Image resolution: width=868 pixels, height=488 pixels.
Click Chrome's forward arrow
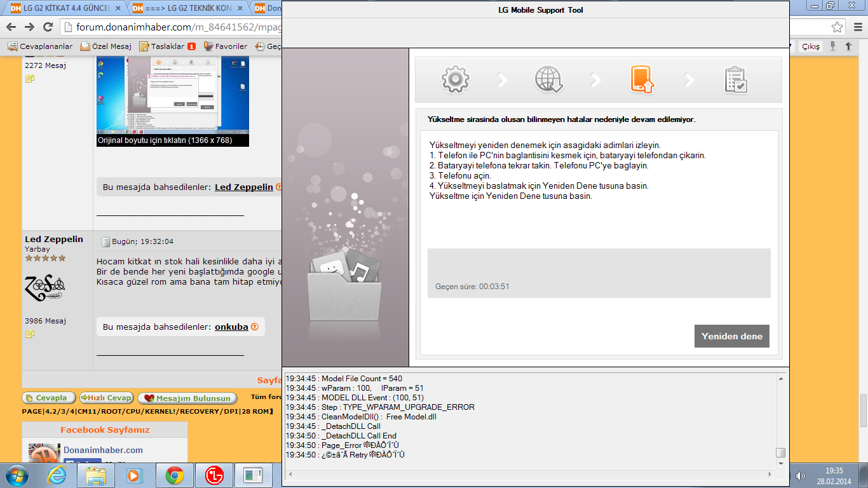[x=29, y=27]
